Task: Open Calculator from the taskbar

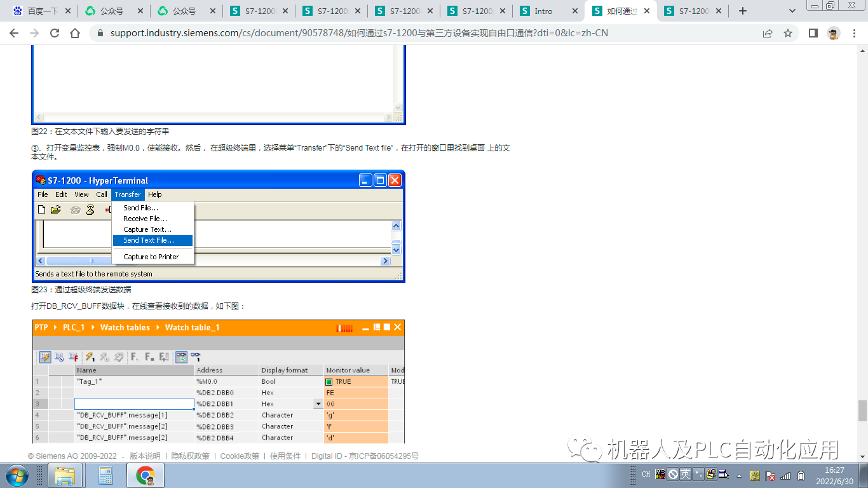Action: pyautogui.click(x=105, y=475)
